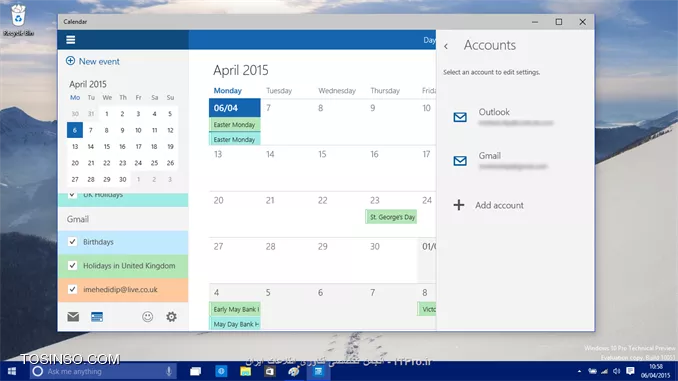Switch to Day view tab
This screenshot has width=678, height=381.
pyautogui.click(x=429, y=40)
